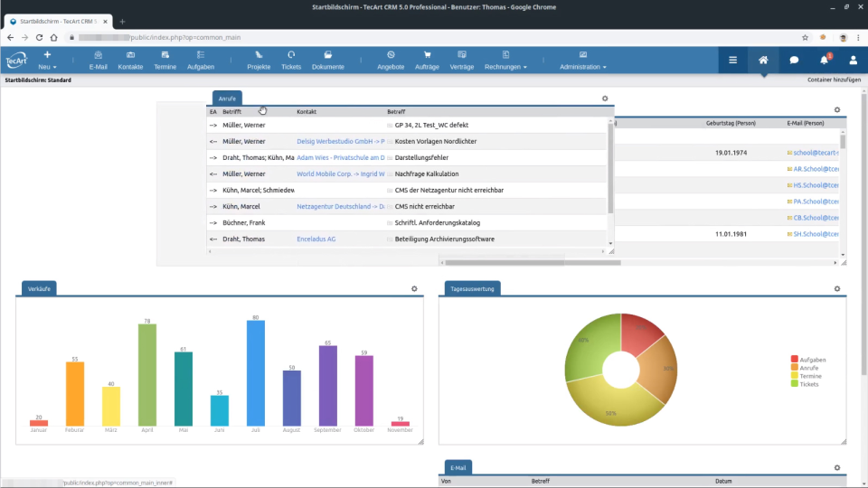Select the Tagesauswertung tab
The image size is (868, 488).
pyautogui.click(x=472, y=289)
